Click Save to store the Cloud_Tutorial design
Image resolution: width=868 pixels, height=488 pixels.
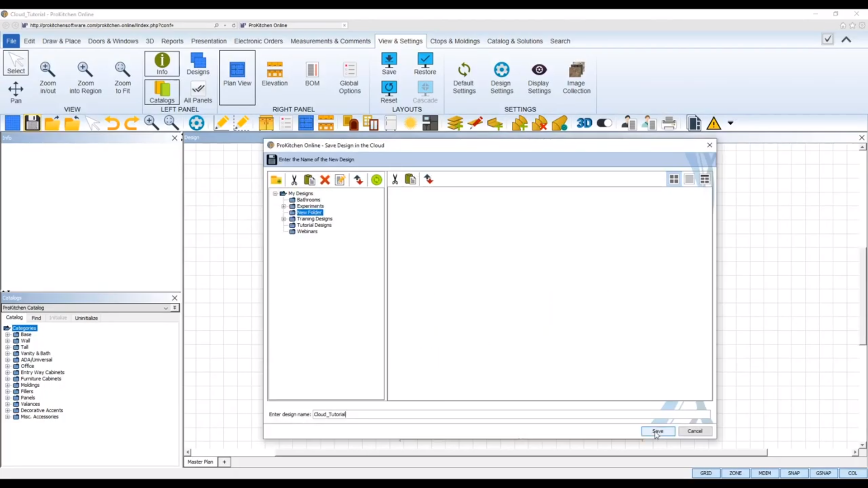click(658, 431)
